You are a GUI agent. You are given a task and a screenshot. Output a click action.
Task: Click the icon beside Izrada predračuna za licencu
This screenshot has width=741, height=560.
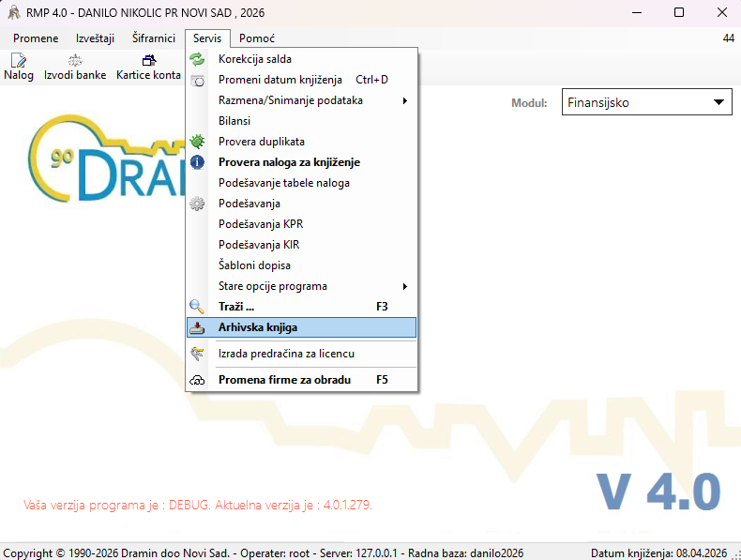coord(197,354)
